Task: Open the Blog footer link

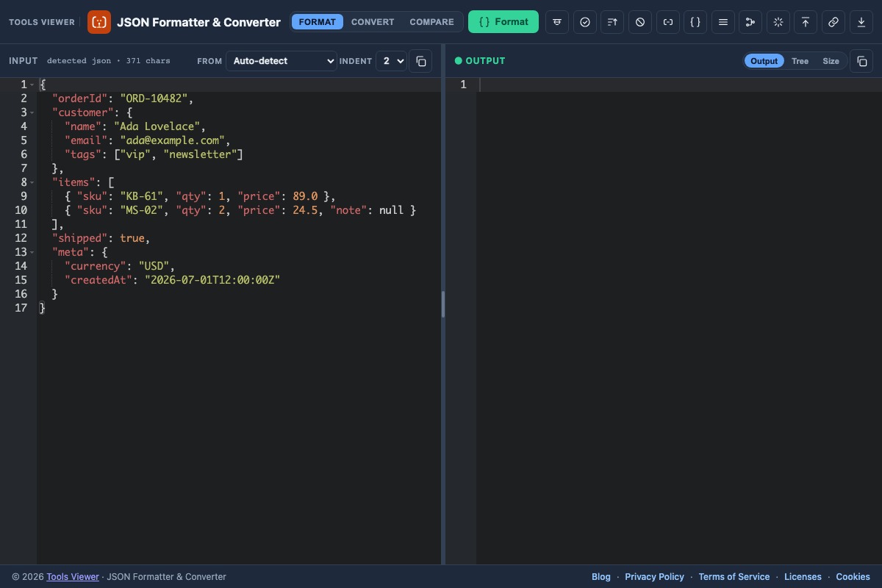Action: point(601,577)
